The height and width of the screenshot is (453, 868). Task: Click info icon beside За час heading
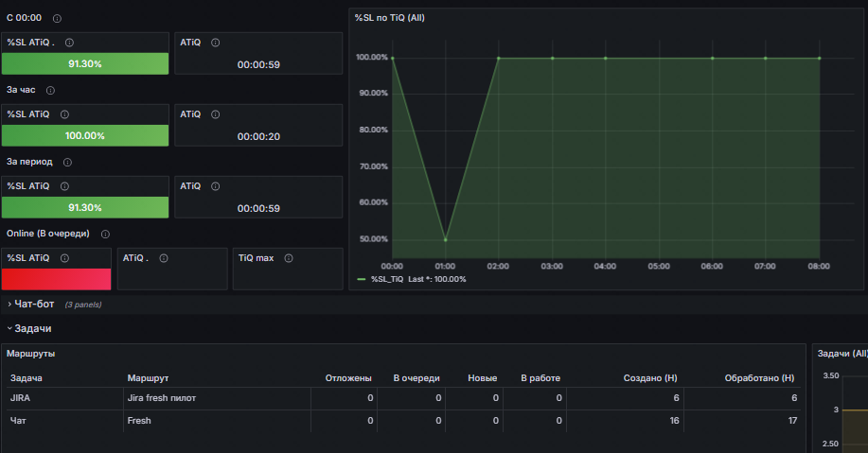coord(50,90)
